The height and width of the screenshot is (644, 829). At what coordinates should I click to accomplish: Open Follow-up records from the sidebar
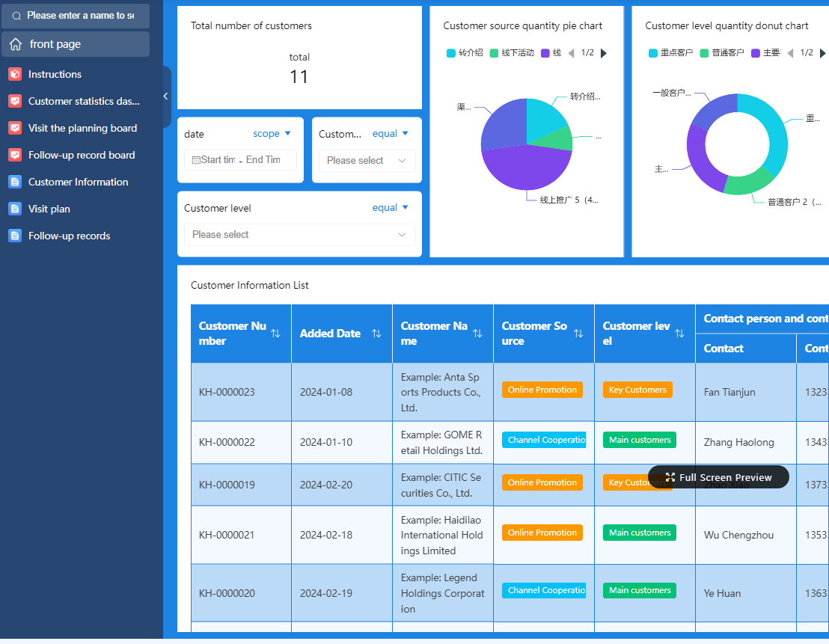69,236
